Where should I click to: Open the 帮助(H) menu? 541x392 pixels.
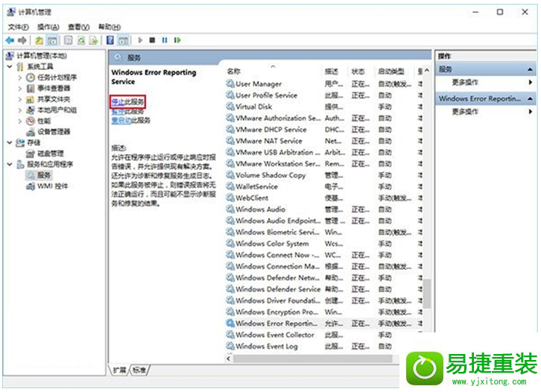110,27
